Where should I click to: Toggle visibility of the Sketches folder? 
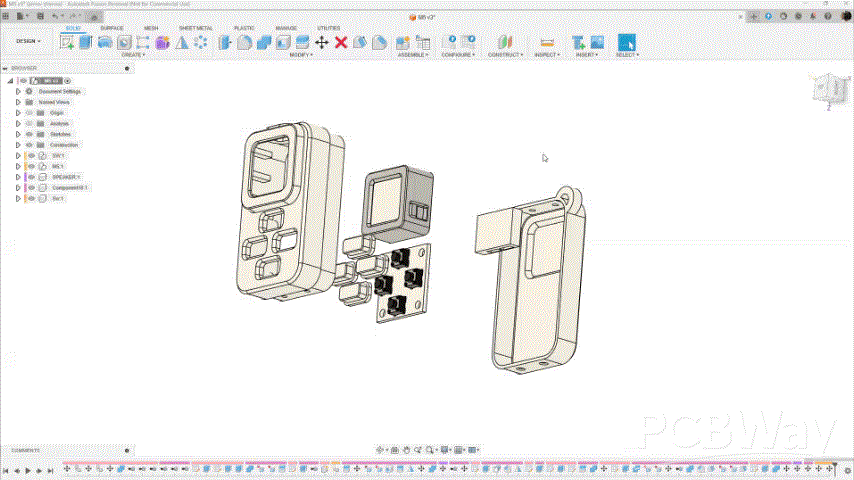31,134
